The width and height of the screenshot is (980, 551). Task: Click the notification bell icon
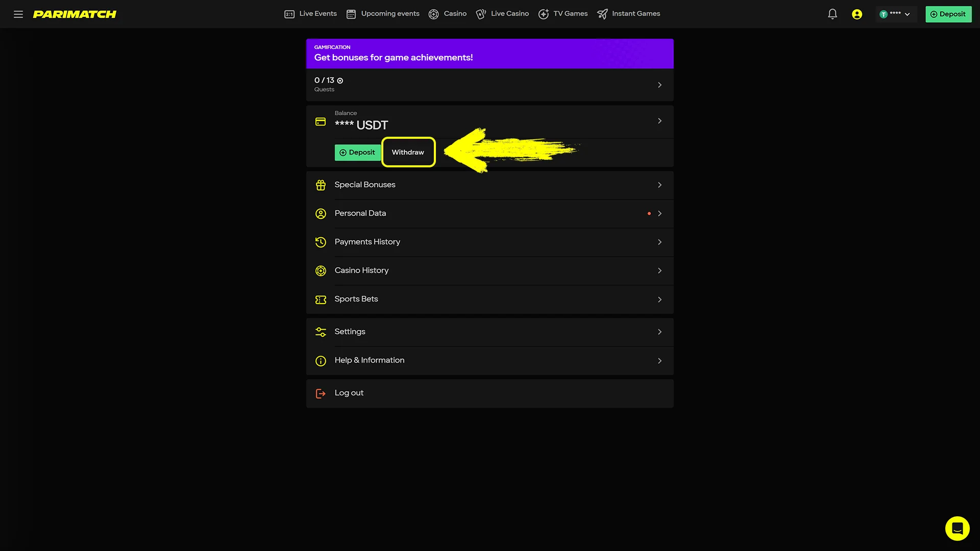point(832,14)
